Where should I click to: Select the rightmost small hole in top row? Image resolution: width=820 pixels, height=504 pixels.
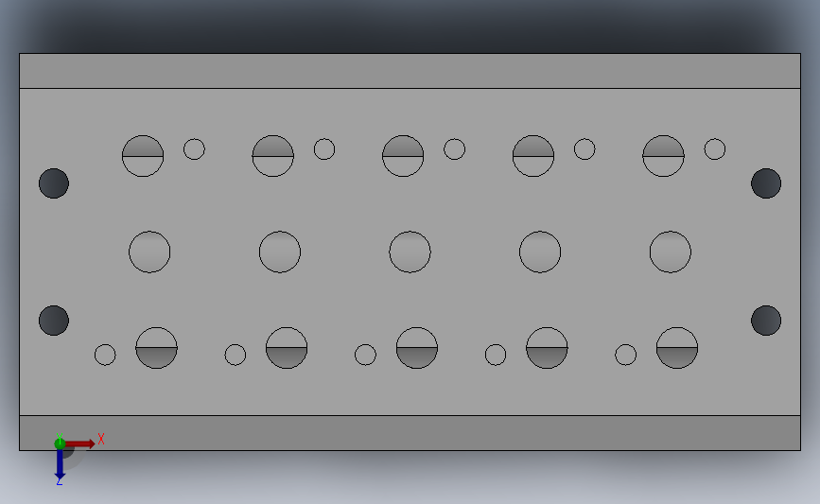[x=715, y=149]
